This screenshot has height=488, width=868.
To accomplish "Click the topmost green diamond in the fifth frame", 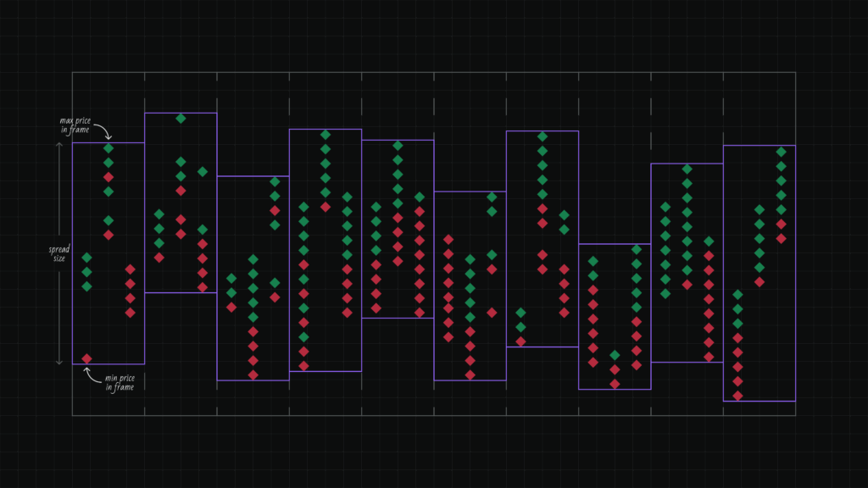I will 398,145.
